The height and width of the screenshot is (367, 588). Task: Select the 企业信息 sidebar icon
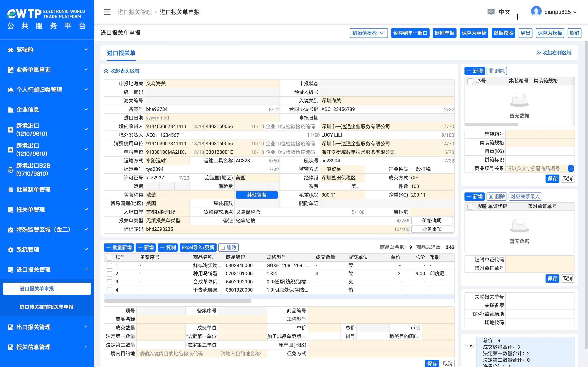point(11,110)
